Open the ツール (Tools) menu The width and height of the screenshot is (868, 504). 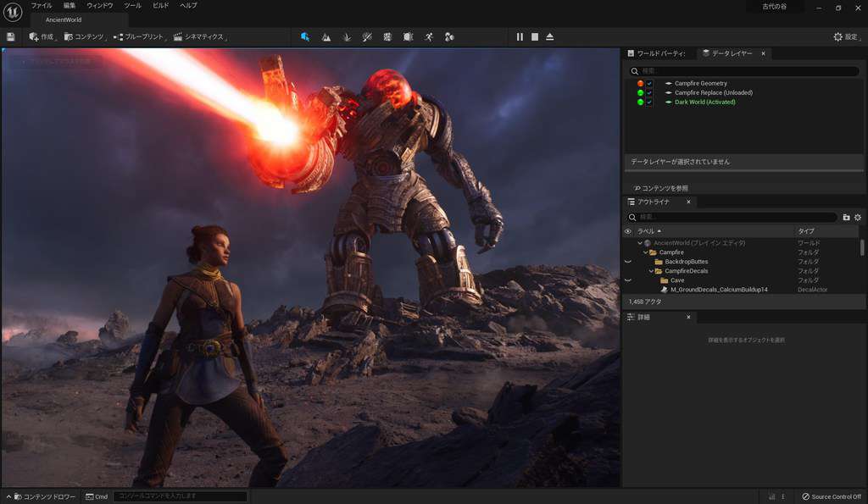click(x=132, y=6)
